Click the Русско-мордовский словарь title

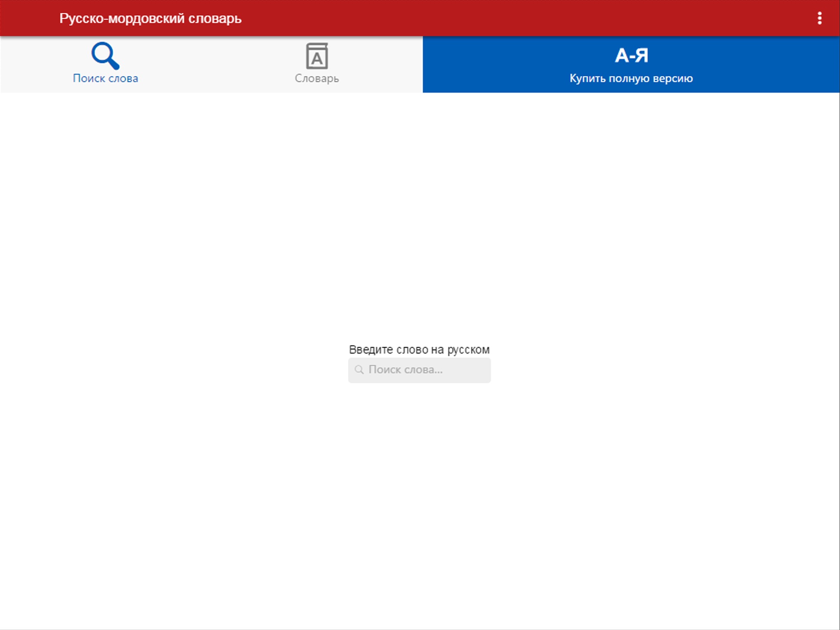click(150, 18)
